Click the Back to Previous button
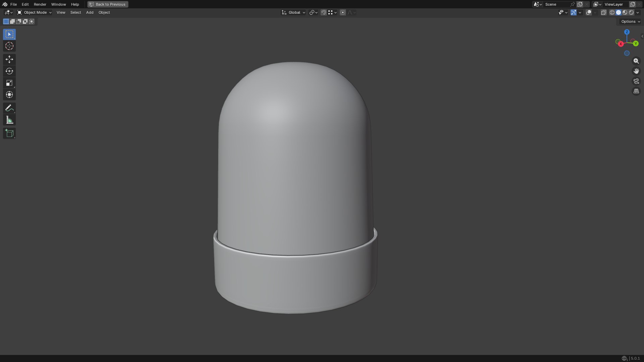The image size is (644, 362). 108,4
